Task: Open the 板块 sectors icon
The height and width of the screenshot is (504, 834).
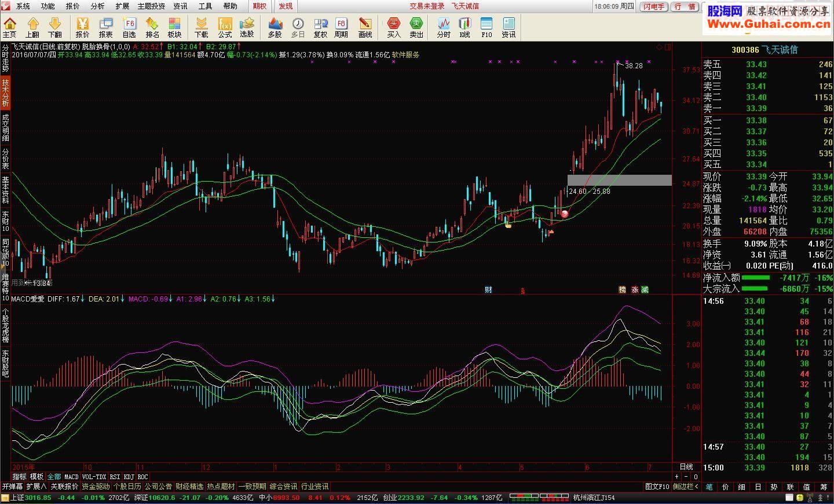Action: pos(174,27)
